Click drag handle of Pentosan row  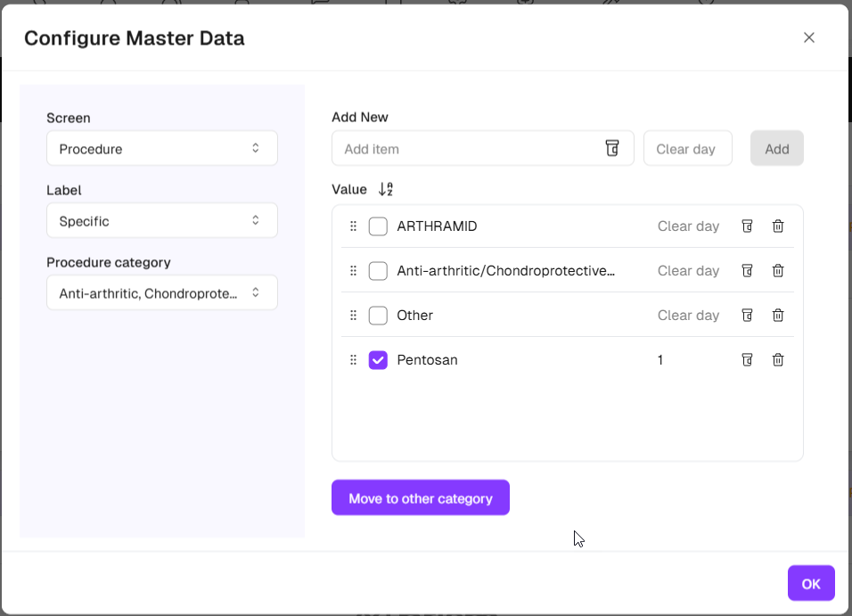(353, 360)
